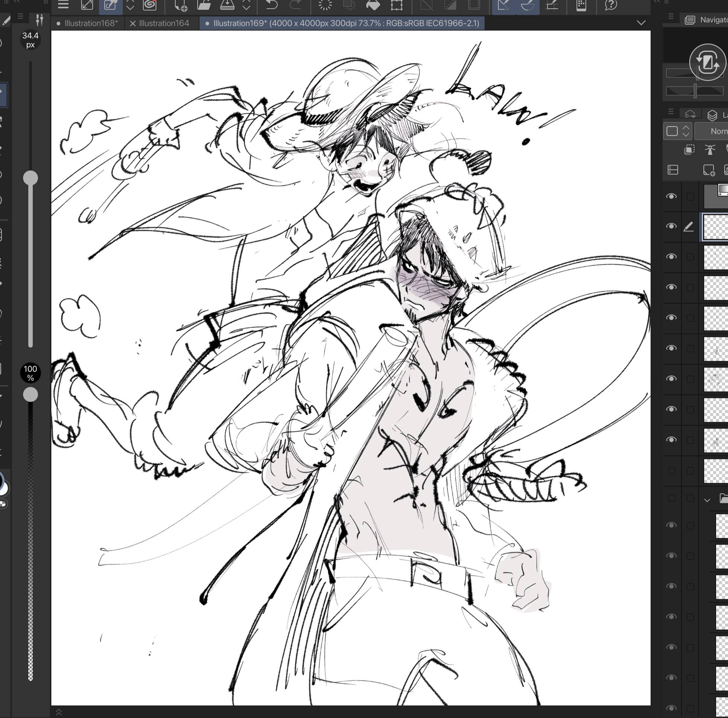Click the brush size slider handle
This screenshot has width=728, height=718.
[31, 178]
